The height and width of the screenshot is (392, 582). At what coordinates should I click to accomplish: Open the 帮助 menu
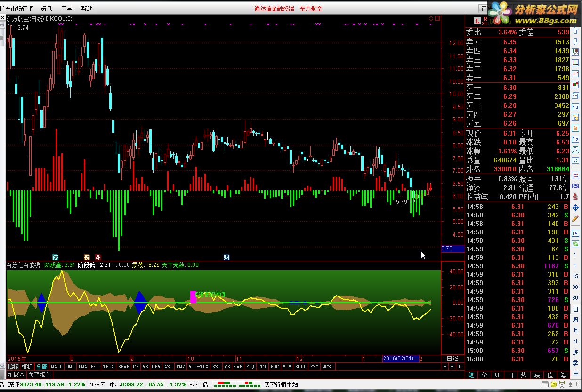tap(87, 8)
